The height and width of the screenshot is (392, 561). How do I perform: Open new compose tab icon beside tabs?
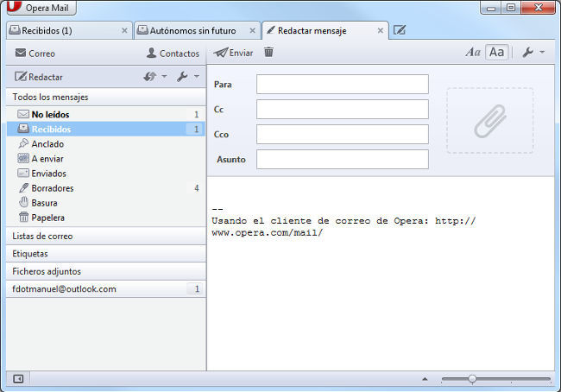(400, 30)
